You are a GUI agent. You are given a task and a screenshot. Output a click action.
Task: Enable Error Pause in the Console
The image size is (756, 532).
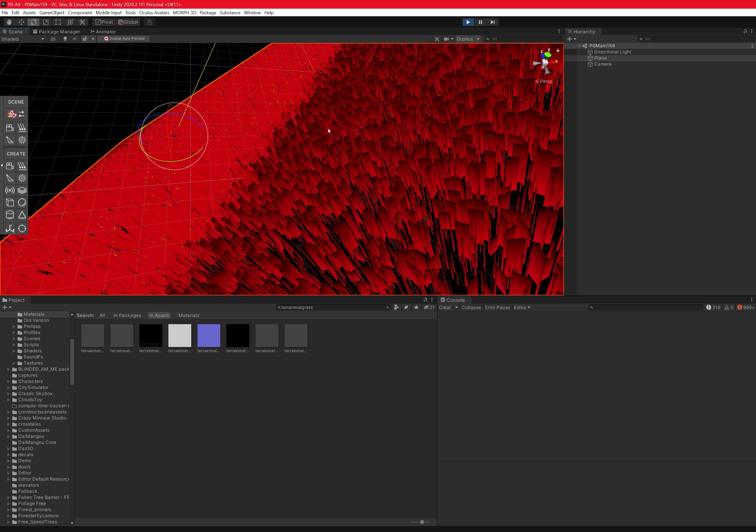[x=497, y=307]
